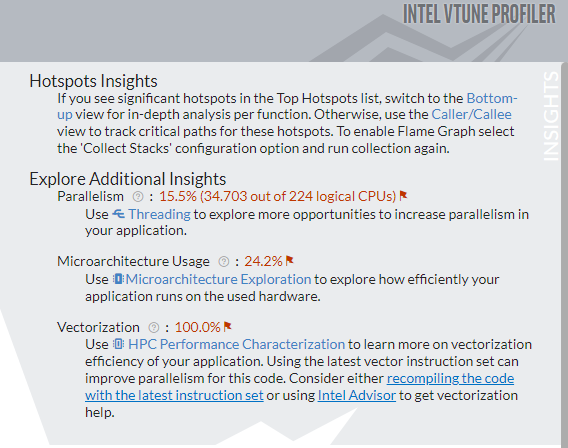Click the Threading analysis icon
Viewport: 568px width, 448px height.
click(x=118, y=214)
